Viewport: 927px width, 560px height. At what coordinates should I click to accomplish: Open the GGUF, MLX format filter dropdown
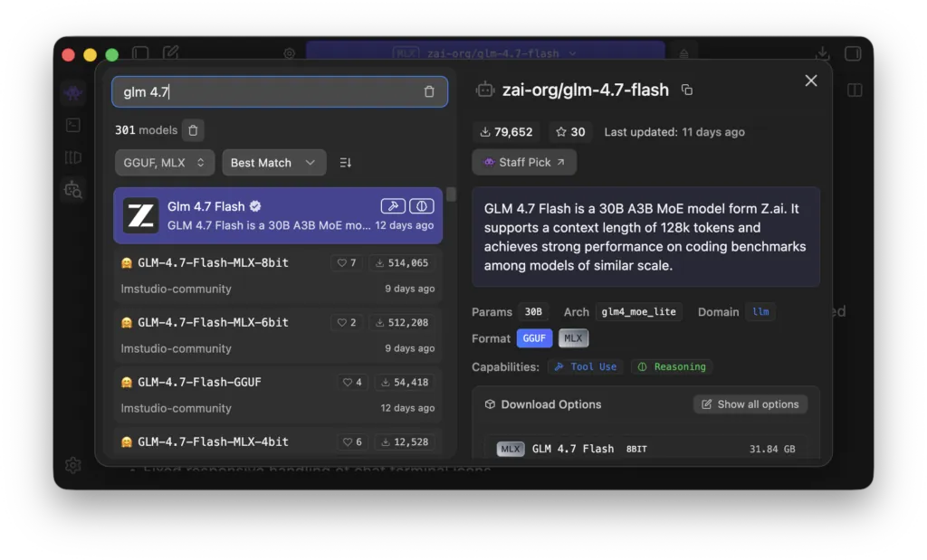[x=164, y=163]
